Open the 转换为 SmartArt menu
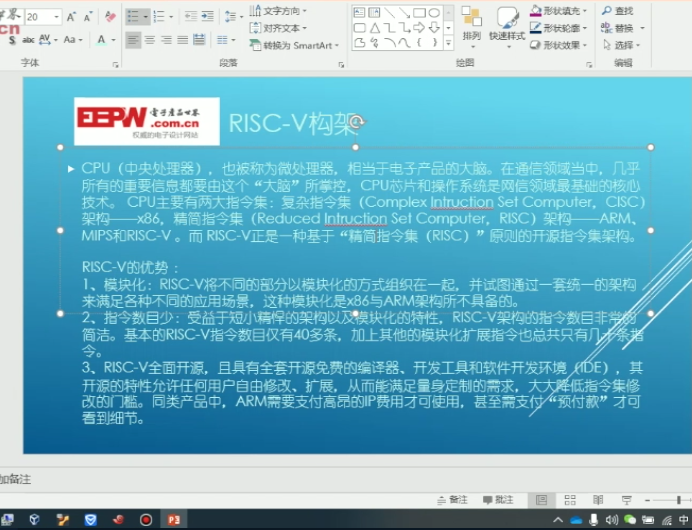The image size is (692, 530). pyautogui.click(x=294, y=45)
